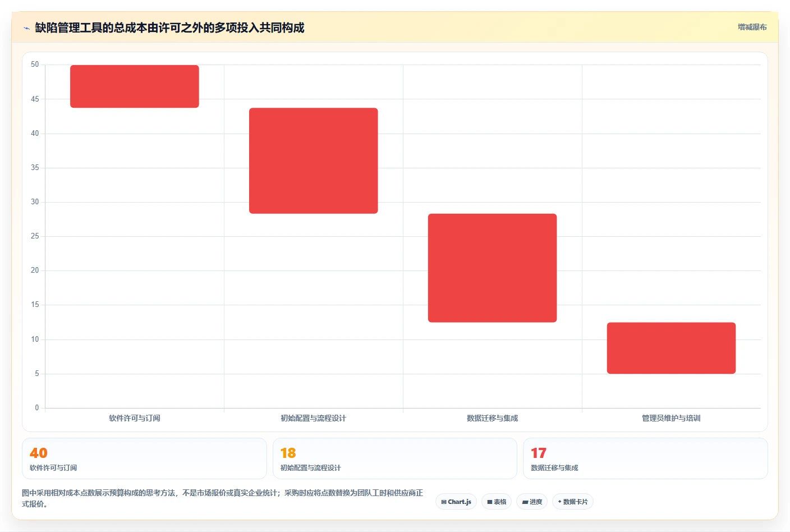Click the x-axis label 软件许可与订阅

point(135,418)
